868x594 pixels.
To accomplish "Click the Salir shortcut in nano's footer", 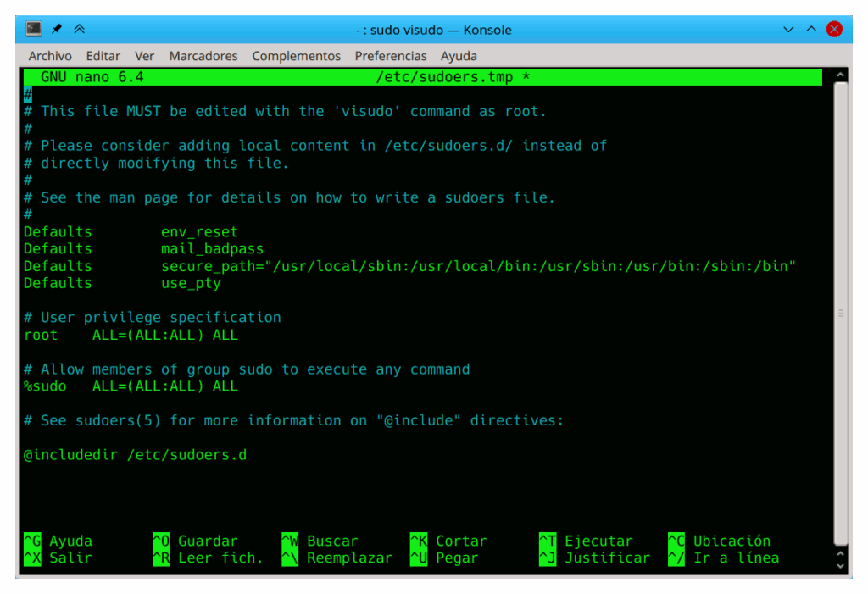I will pyautogui.click(x=60, y=558).
